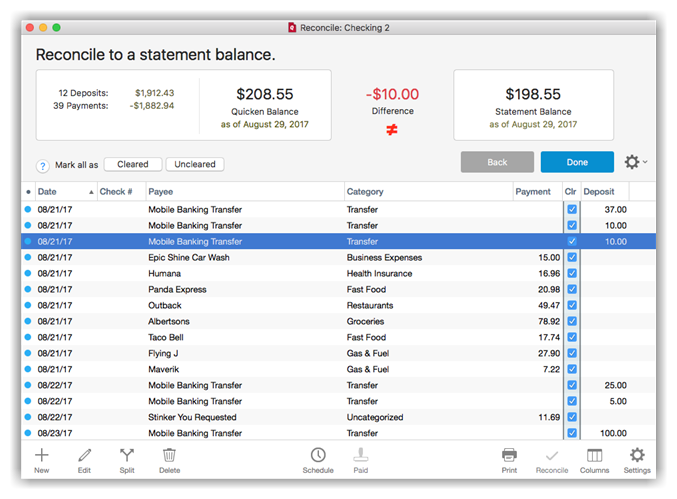Open the Columns chooser icon

[594, 456]
